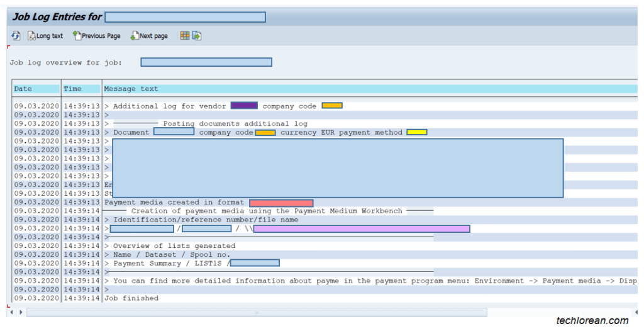This screenshot has height=331, width=644.
Task: Click the refresh icon in the toolbar
Action: click(x=16, y=36)
